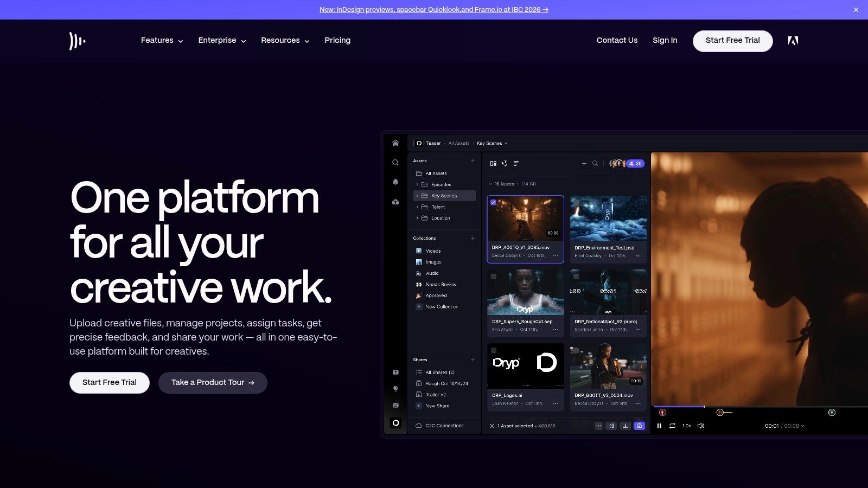Open more options on DRP_Environment_Test.psd card

click(638, 255)
